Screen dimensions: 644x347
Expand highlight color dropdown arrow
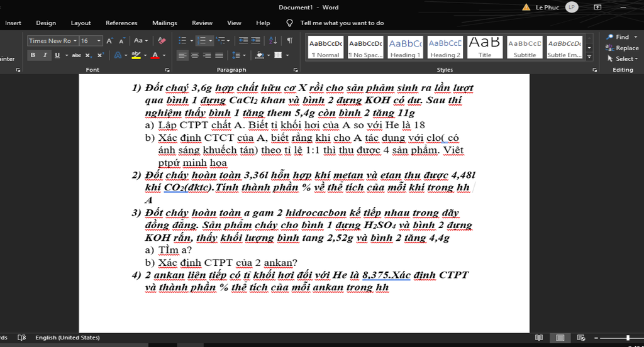145,55
